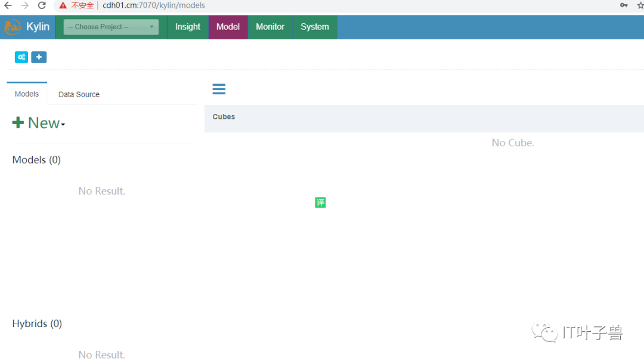Click the green translate icon
This screenshot has width=644, height=361.
click(x=320, y=202)
